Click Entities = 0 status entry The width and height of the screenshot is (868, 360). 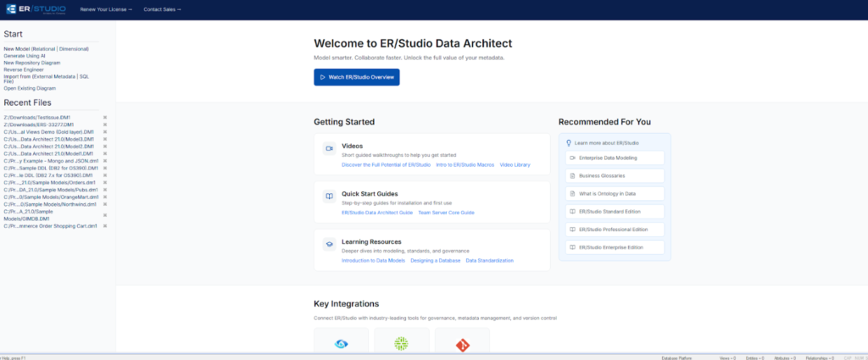pyautogui.click(x=755, y=357)
